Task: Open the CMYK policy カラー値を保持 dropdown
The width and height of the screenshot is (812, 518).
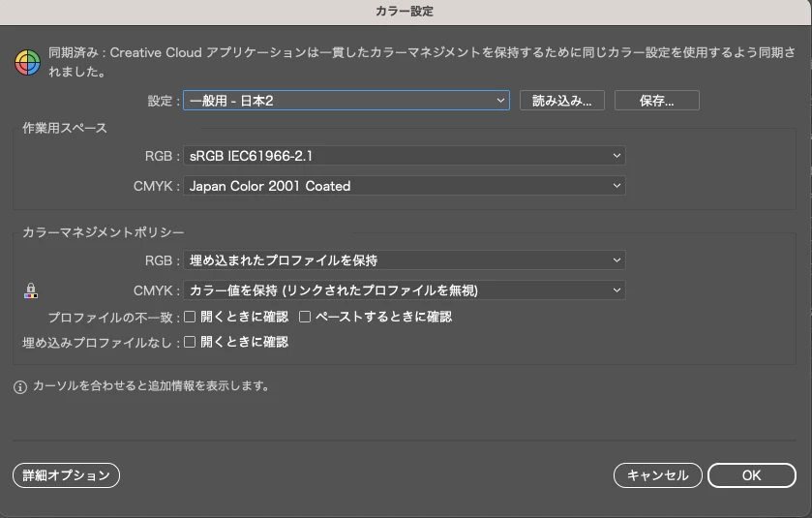Action: click(x=404, y=290)
